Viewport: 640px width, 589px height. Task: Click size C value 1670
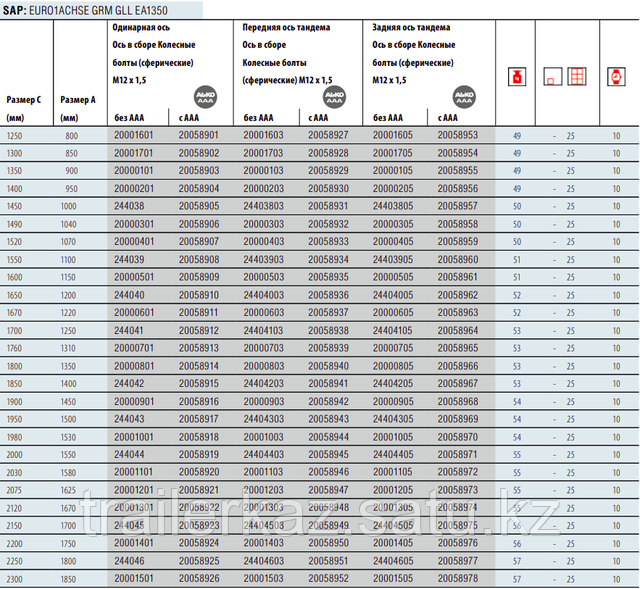point(14,313)
